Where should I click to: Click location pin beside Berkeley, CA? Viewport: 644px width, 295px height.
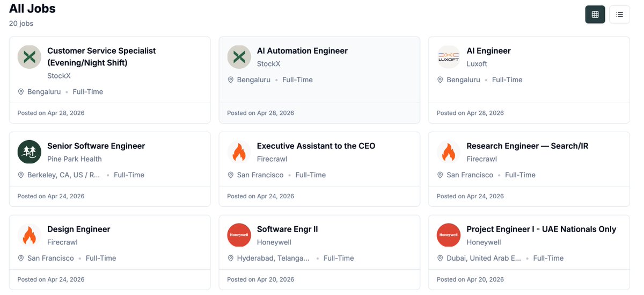21,175
